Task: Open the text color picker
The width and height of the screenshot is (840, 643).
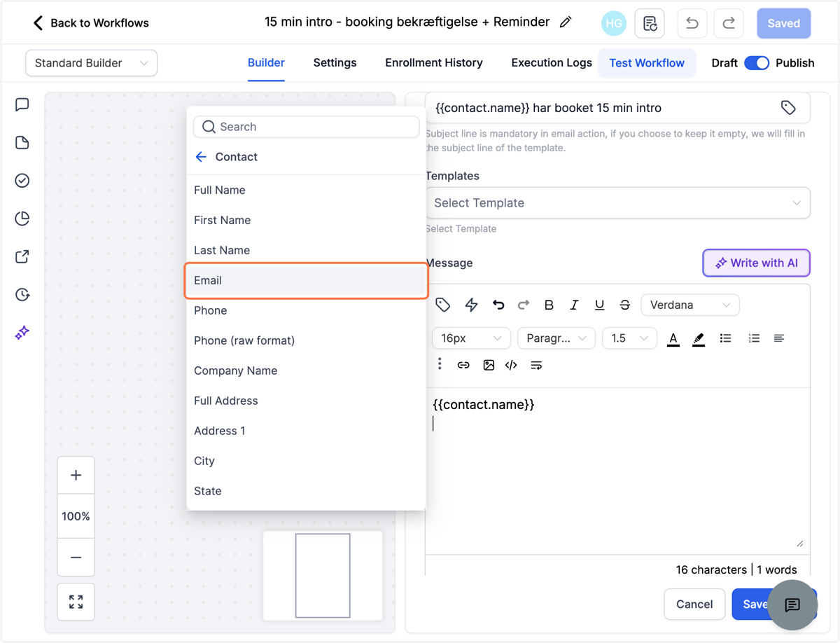Action: pyautogui.click(x=673, y=338)
